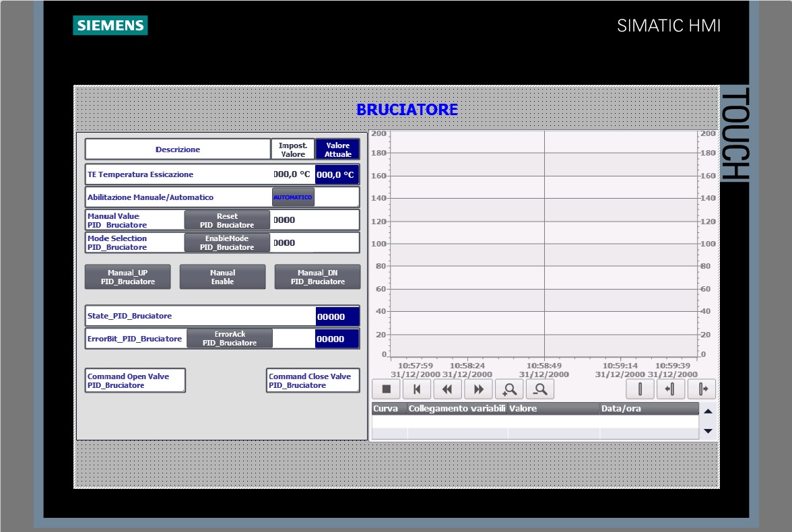The image size is (792, 532).
Task: Click the State_PID_Bruciatore label
Action: [x=129, y=316]
